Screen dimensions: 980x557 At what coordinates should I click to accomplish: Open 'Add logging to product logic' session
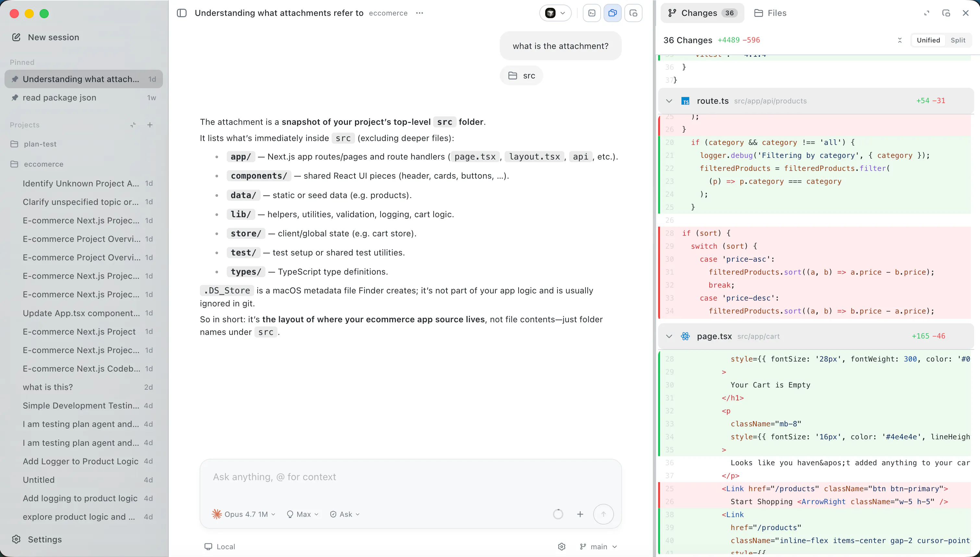(83, 498)
